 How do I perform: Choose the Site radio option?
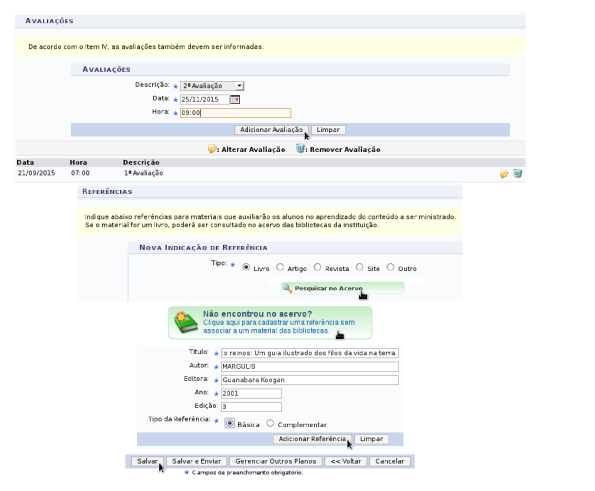pyautogui.click(x=359, y=267)
